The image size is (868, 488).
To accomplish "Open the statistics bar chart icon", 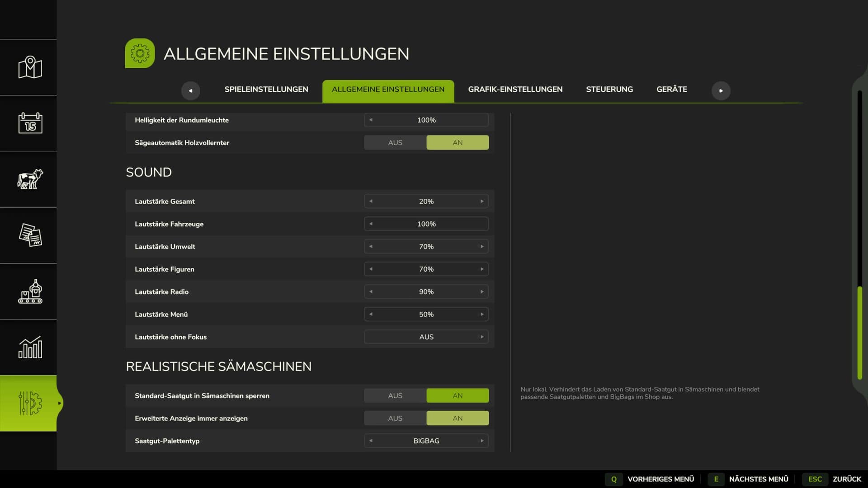I will tap(30, 347).
